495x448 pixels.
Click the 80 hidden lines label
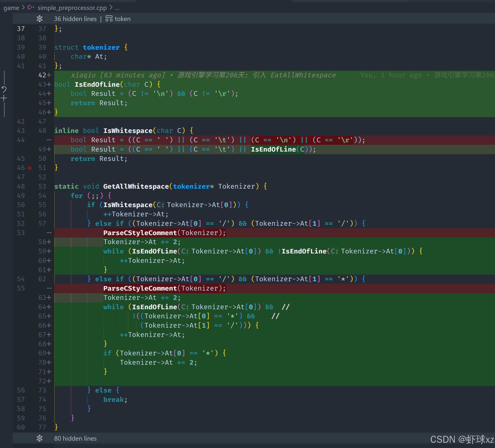[x=75, y=438]
